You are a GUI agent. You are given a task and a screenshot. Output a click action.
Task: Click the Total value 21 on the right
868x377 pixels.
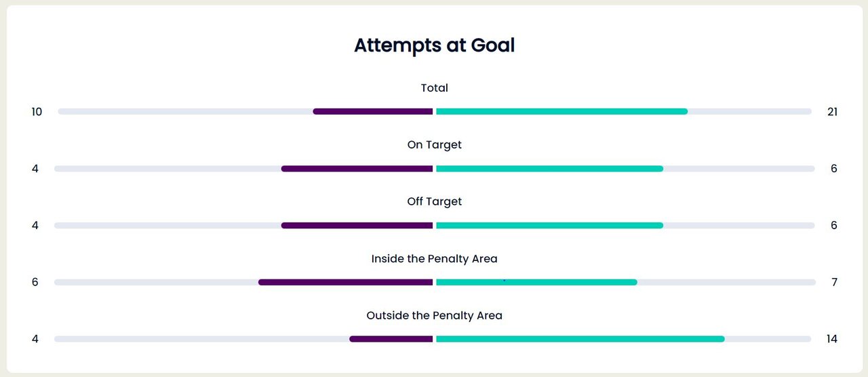pyautogui.click(x=833, y=112)
